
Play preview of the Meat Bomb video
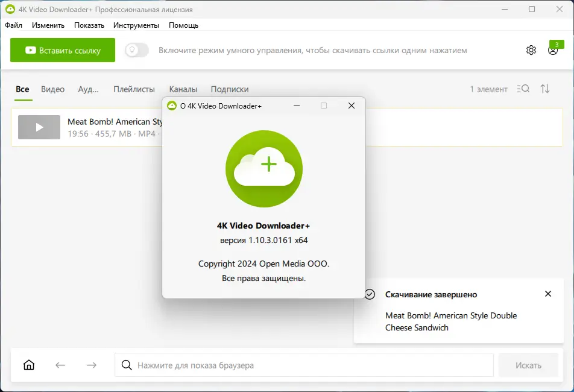tap(39, 127)
